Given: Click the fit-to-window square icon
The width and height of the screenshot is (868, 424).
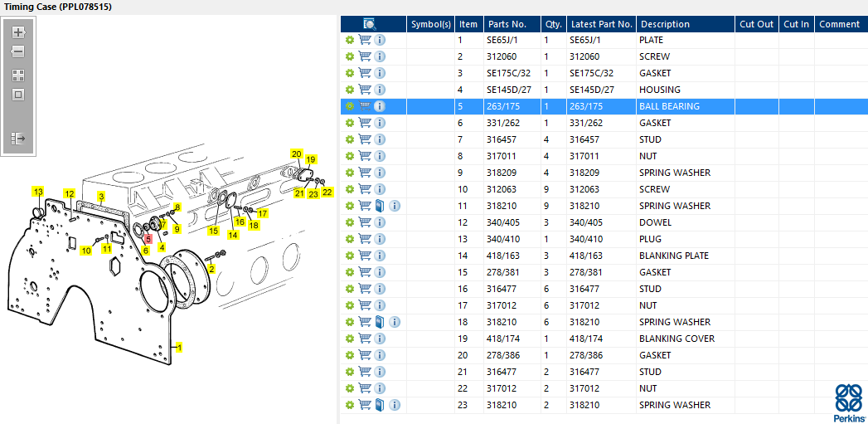Looking at the screenshot, I should (18, 95).
